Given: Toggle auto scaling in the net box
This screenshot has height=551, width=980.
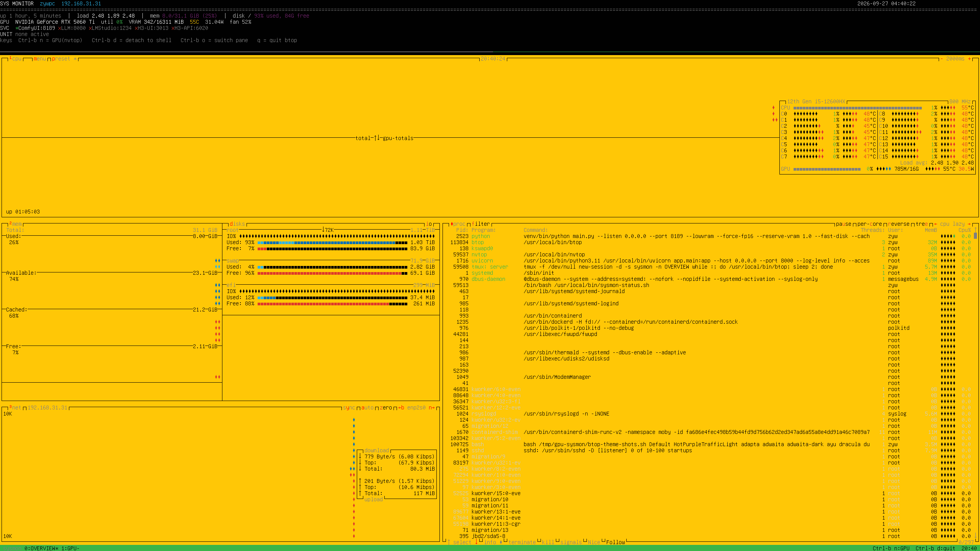Looking at the screenshot, I should coord(367,408).
